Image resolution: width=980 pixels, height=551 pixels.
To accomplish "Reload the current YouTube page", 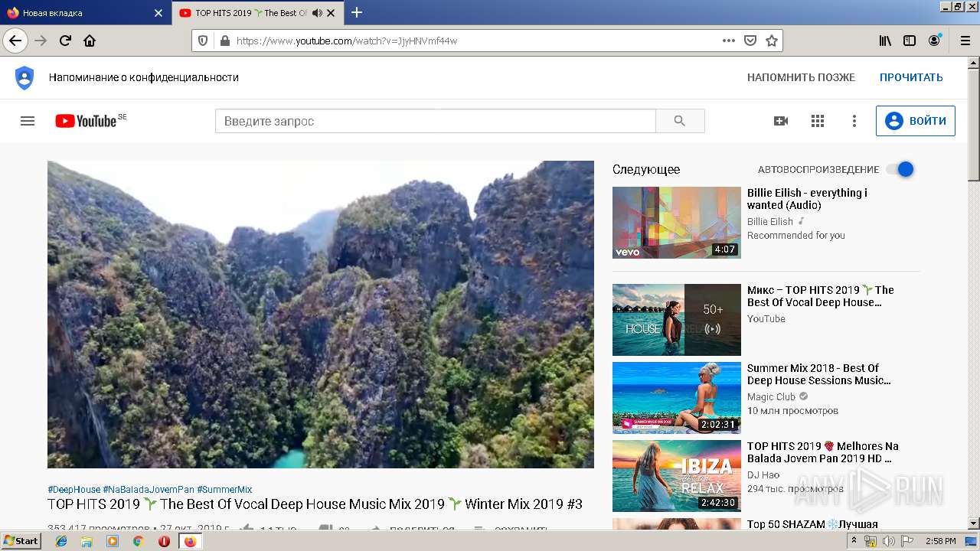I will point(65,41).
